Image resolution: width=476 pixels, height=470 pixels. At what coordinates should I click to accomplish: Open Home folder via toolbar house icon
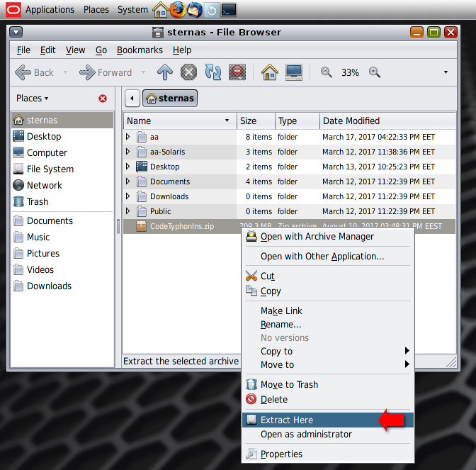click(x=269, y=72)
